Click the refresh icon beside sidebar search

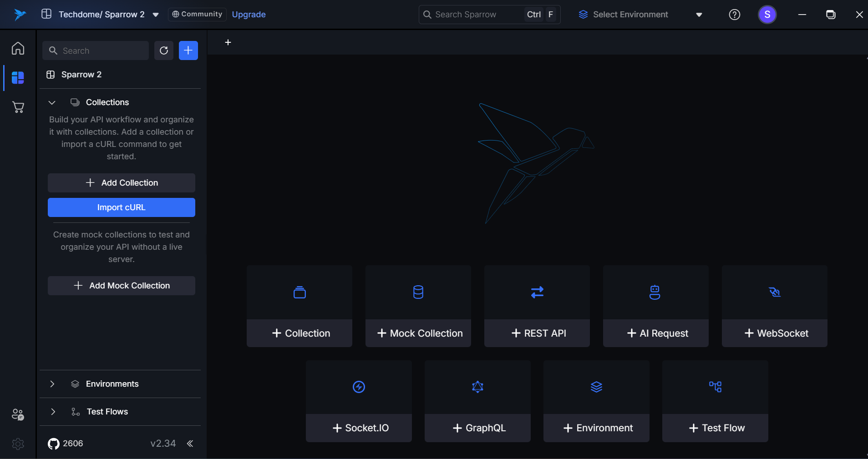point(164,50)
